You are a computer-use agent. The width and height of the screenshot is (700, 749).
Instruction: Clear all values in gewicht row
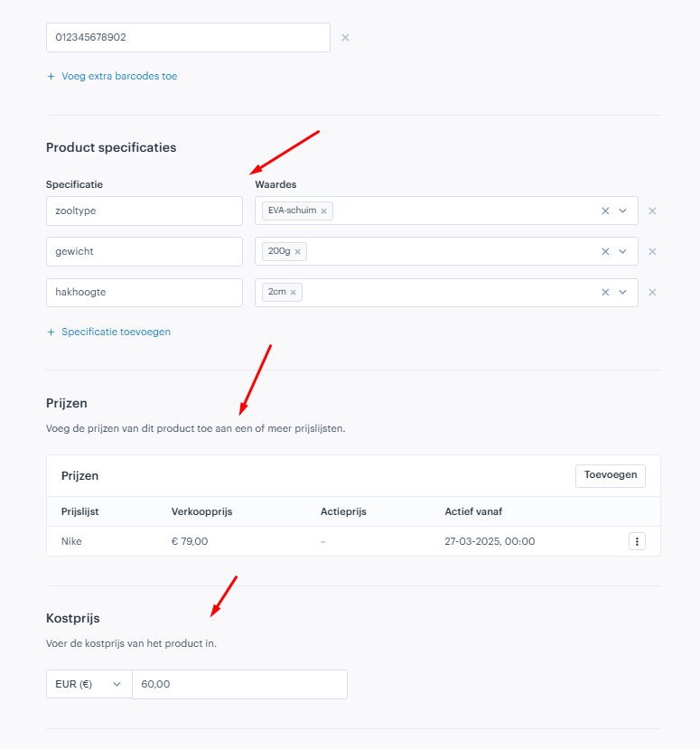[x=605, y=251]
